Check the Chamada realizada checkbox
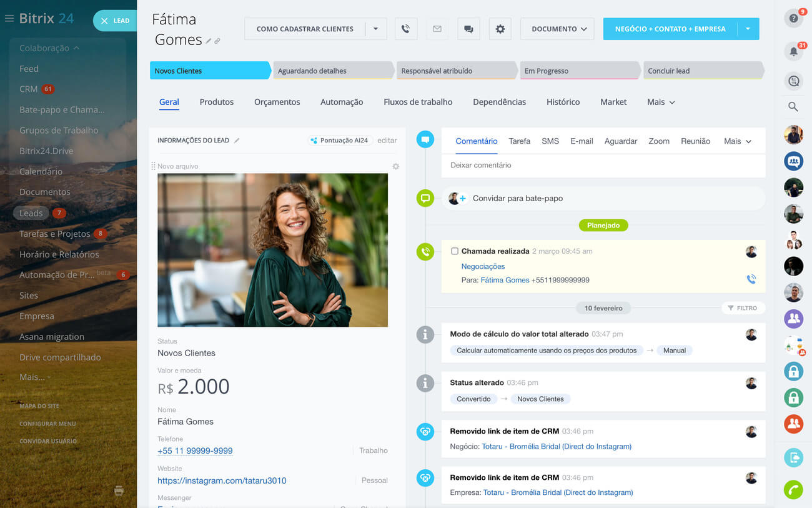Image resolution: width=812 pixels, height=508 pixels. 455,251
